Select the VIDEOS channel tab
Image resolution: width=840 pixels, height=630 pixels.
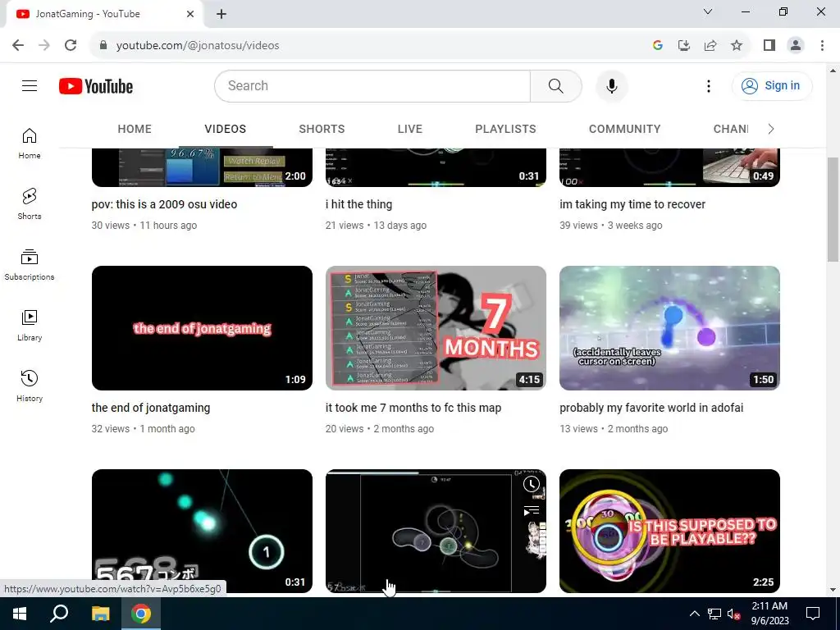225,129
